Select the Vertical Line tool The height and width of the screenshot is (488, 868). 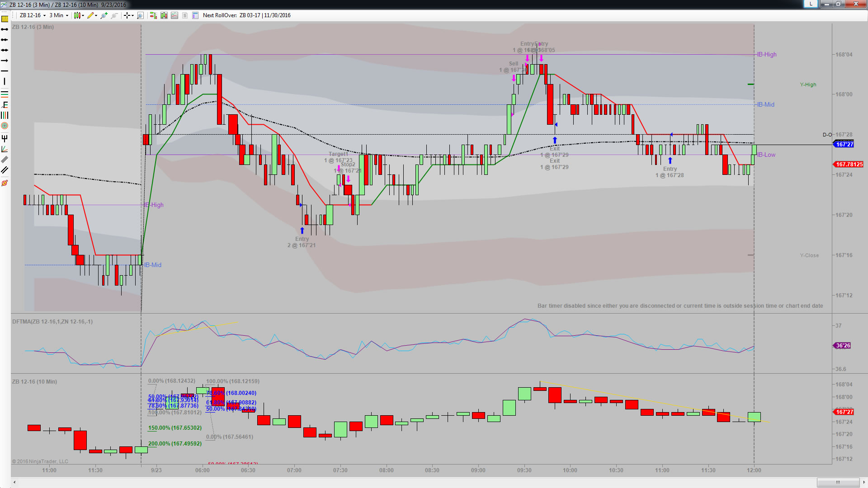5,81
